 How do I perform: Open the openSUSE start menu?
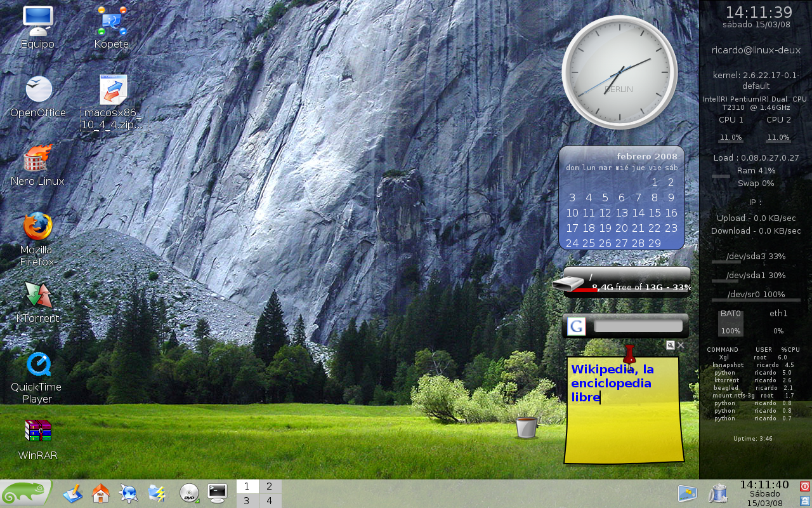pyautogui.click(x=26, y=493)
